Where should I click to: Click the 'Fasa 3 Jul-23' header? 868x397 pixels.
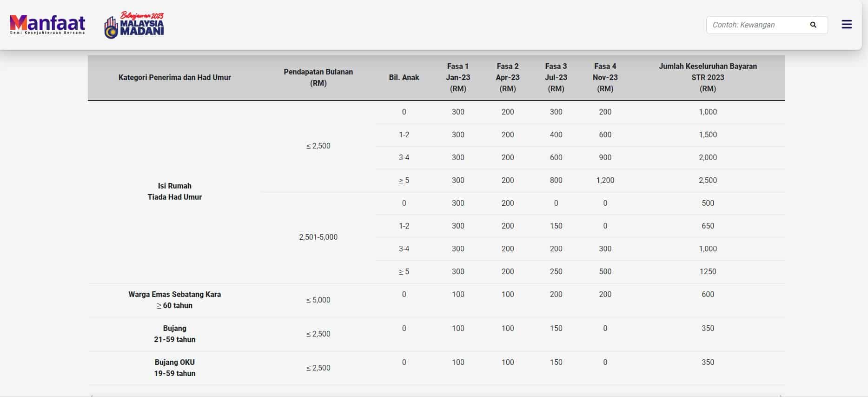click(556, 77)
